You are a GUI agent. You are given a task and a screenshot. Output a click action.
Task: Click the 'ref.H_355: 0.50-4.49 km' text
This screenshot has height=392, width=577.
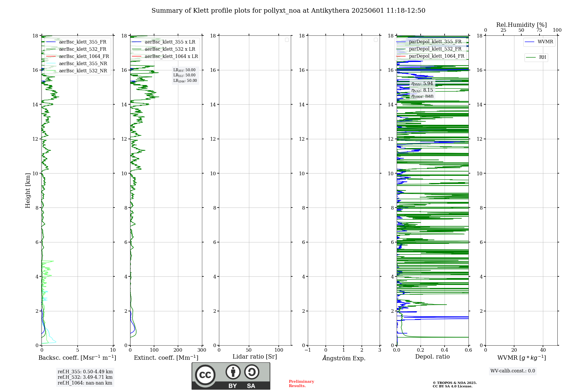coord(85,372)
